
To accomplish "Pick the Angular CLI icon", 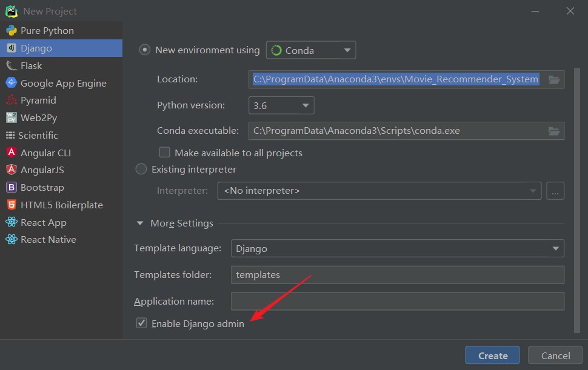I will 12,153.
